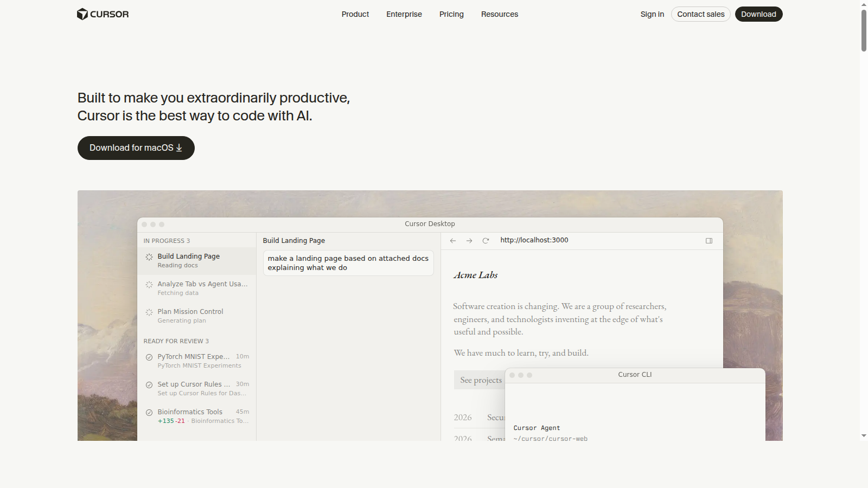Open the Enterprise menu item
The height and width of the screenshot is (488, 868).
[404, 14]
